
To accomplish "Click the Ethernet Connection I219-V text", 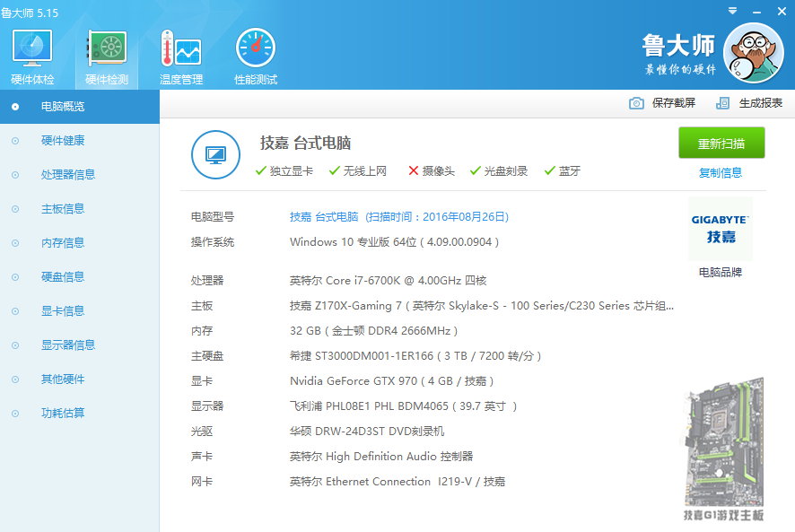I will (397, 482).
